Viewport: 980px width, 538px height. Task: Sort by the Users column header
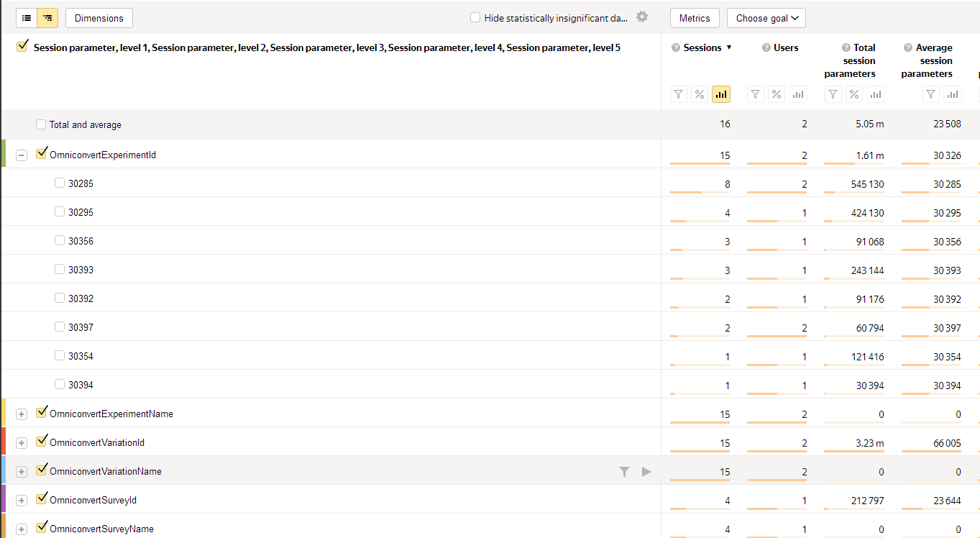[786, 47]
